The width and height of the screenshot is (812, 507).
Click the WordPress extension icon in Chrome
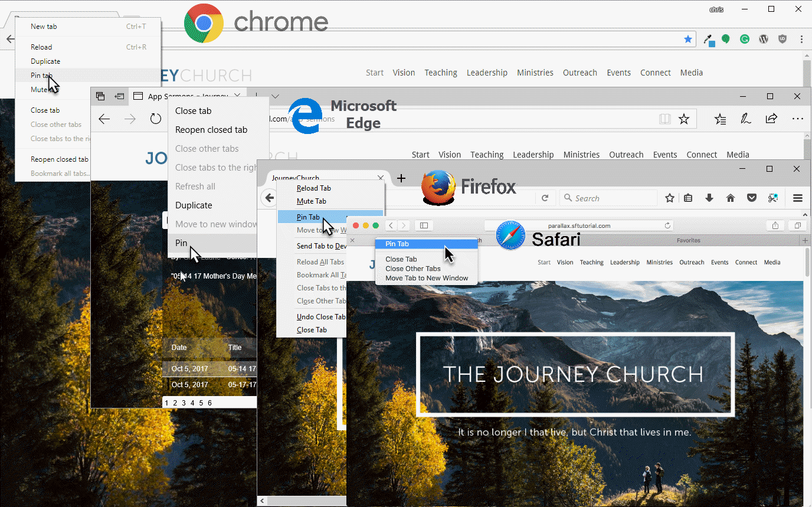(764, 39)
